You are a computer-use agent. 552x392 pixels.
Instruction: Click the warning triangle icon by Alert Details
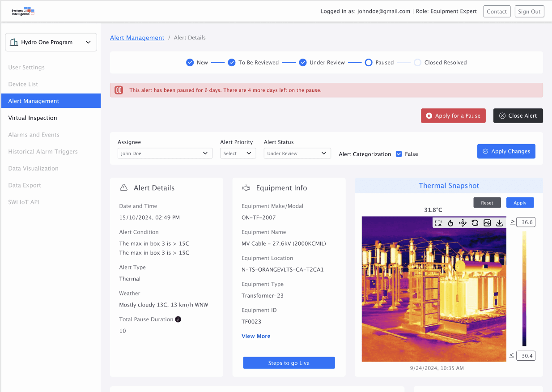pos(124,188)
